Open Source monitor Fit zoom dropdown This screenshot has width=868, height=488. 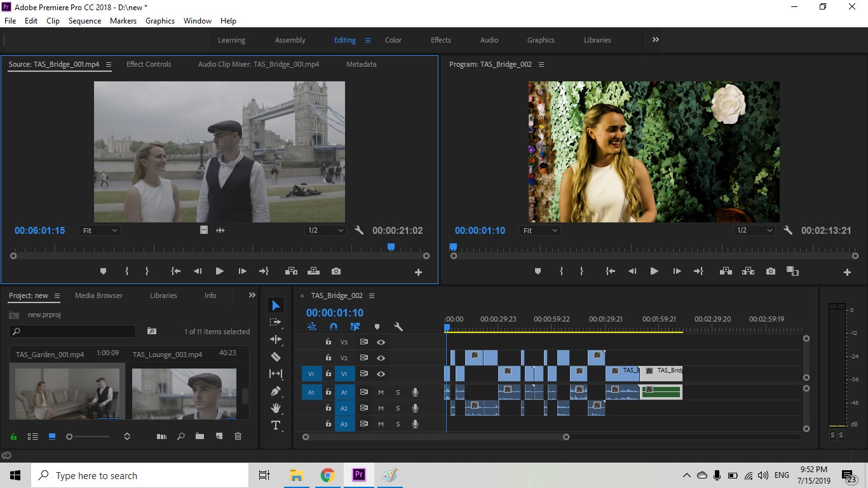click(x=99, y=231)
